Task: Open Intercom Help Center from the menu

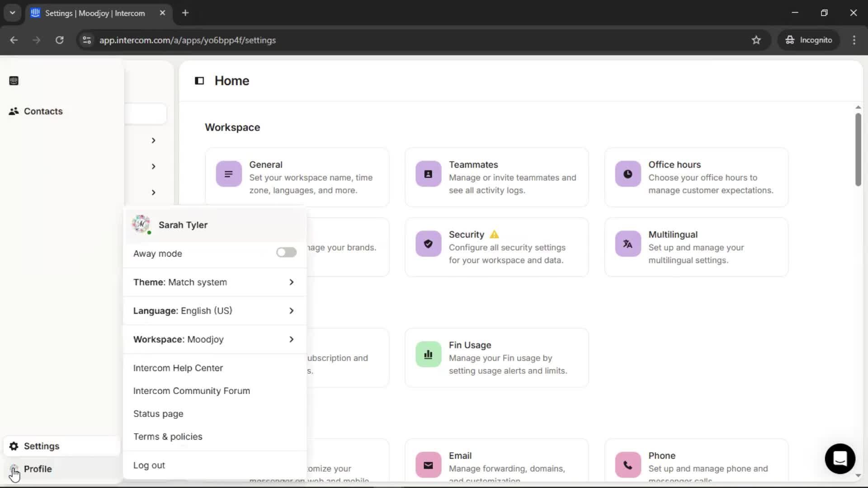Action: point(178,368)
